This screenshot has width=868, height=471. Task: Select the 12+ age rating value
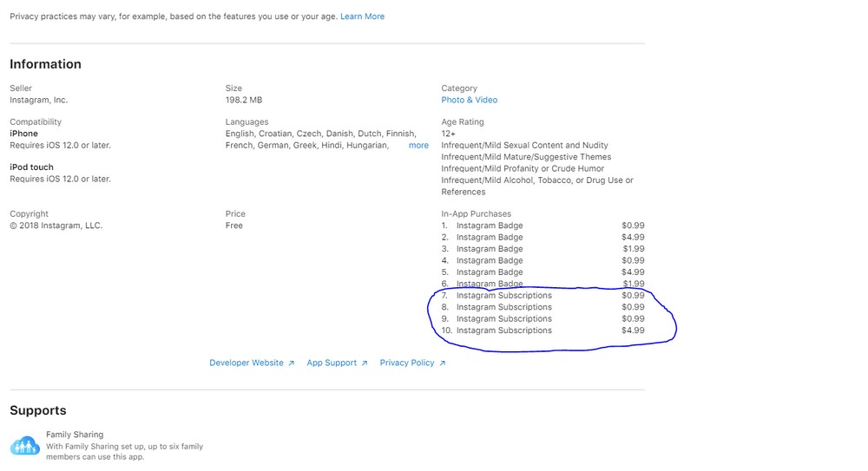point(449,134)
